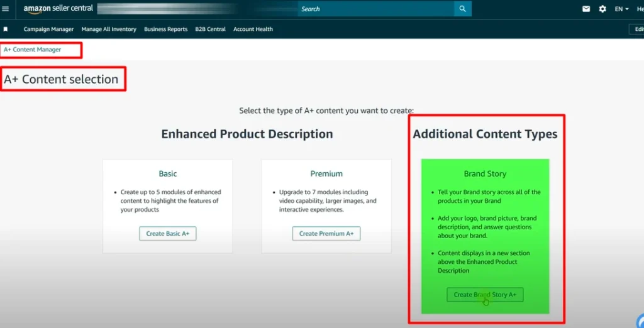The image size is (644, 328).
Task: Click the 'Select the type of A+ content' text
Action: pyautogui.click(x=326, y=111)
